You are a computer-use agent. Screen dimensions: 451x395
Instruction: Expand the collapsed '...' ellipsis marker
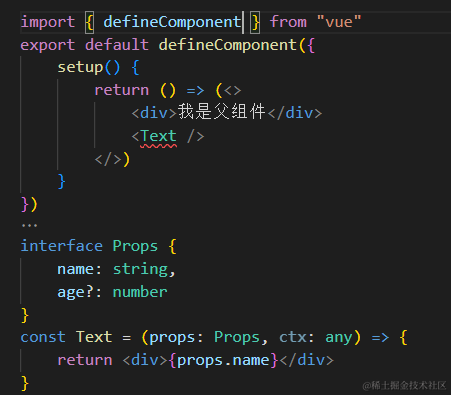[x=29, y=226]
